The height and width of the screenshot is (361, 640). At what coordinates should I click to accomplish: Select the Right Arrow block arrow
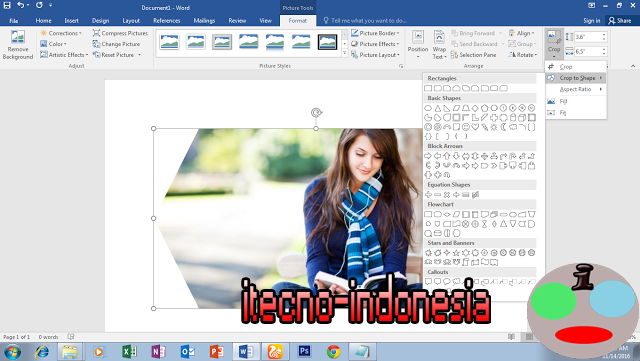pos(428,156)
